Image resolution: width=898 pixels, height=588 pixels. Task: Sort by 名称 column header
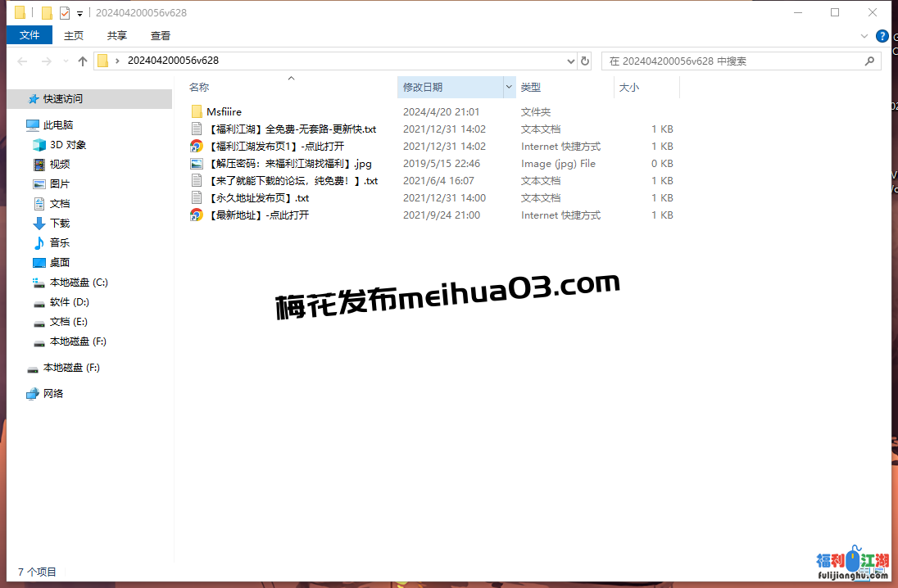click(199, 87)
